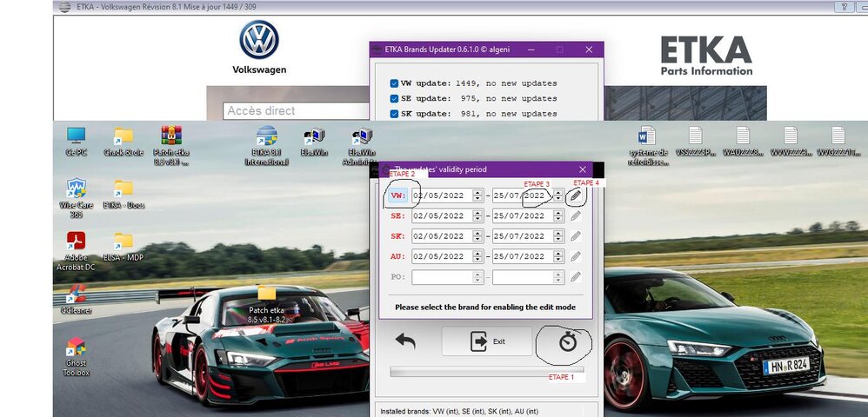Select the AU brand label

tap(398, 256)
